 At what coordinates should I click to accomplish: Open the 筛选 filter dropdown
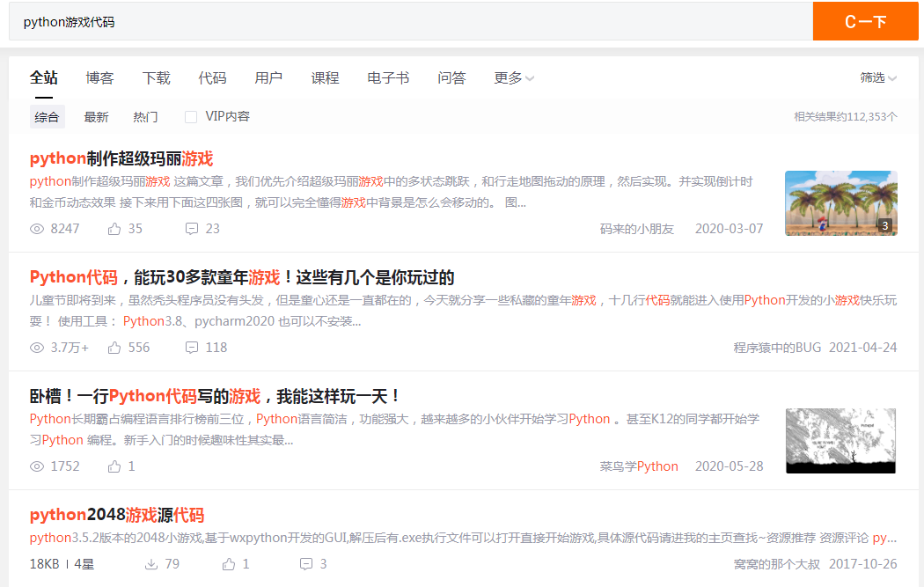(x=878, y=77)
